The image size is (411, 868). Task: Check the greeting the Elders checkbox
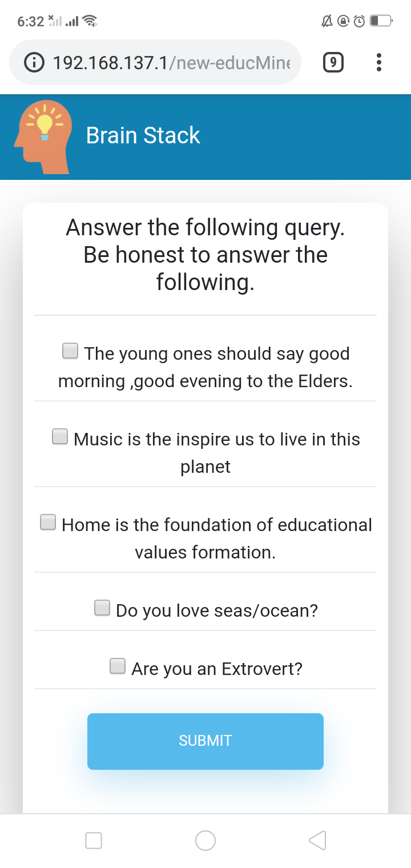point(70,351)
